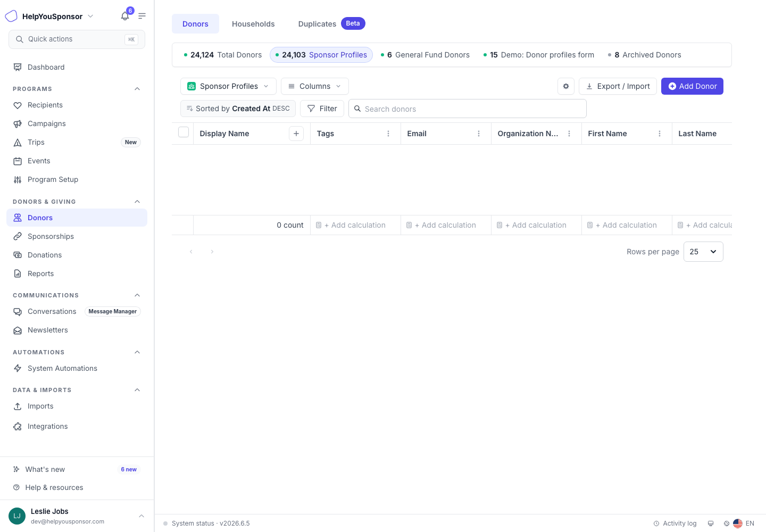Click the search magnifier in Quick actions
This screenshot has height=532, width=766.
20,39
